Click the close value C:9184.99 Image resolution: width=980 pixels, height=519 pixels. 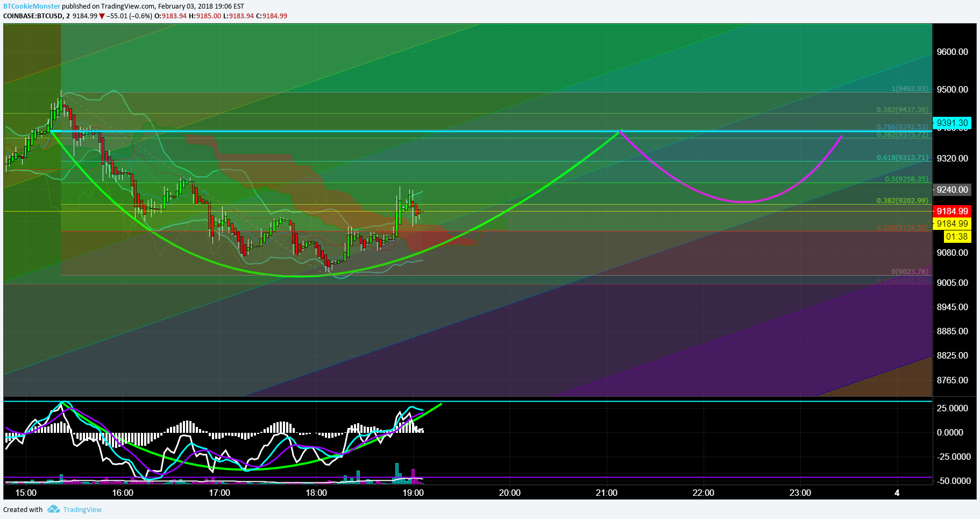click(272, 16)
